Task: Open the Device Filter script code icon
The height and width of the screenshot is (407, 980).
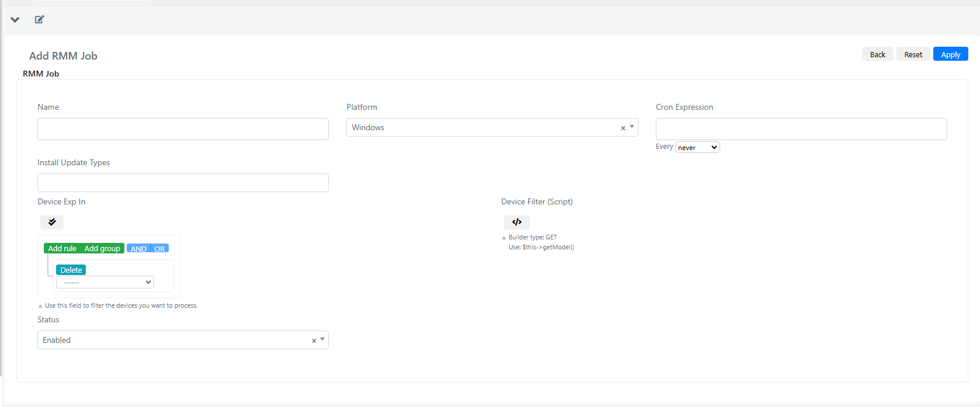Action: (517, 222)
